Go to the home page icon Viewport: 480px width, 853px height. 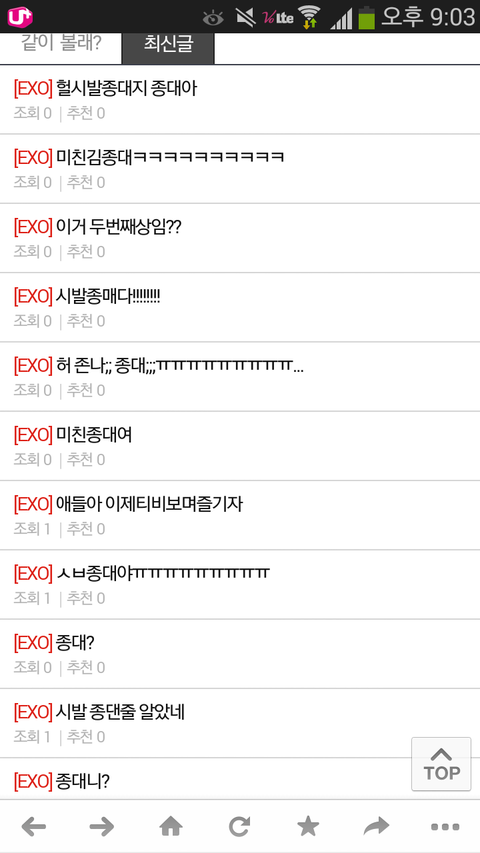point(171,827)
